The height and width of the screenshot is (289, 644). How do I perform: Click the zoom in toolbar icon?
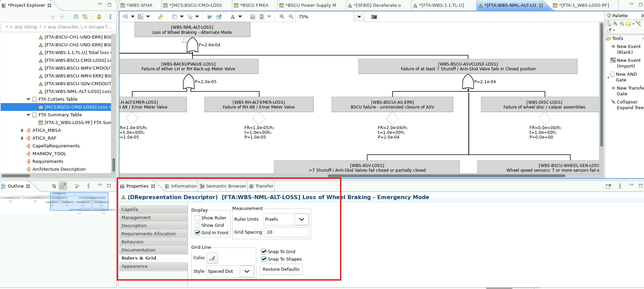coord(282,17)
